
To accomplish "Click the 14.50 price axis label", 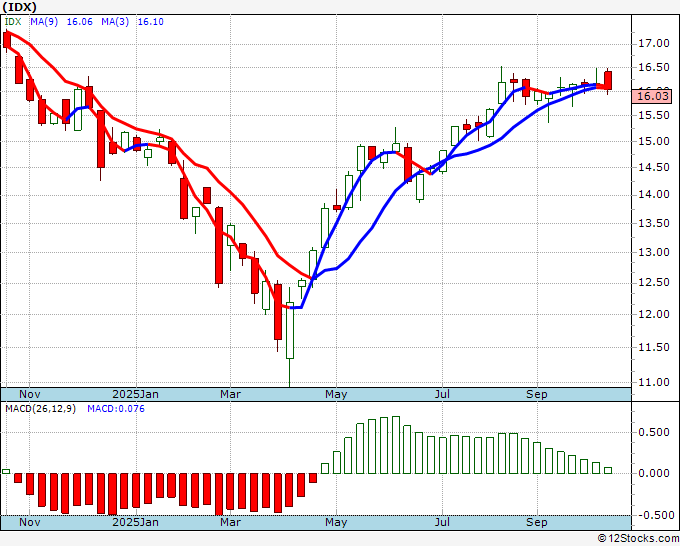I will pos(654,167).
